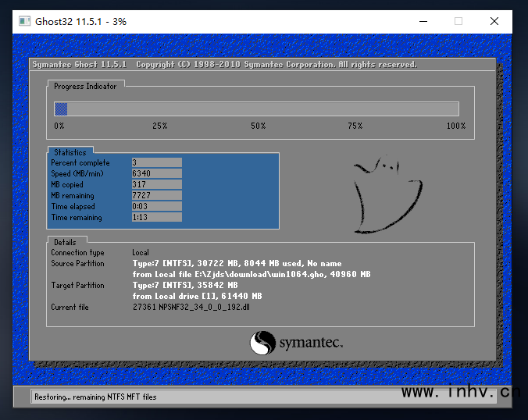Click the Time elapsed value field

(156, 206)
